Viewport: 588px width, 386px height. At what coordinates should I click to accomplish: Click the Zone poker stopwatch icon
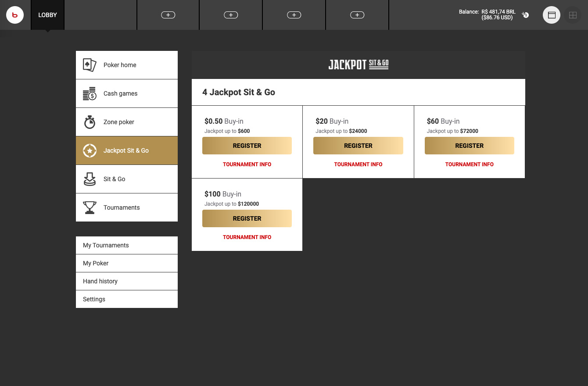[90, 122]
